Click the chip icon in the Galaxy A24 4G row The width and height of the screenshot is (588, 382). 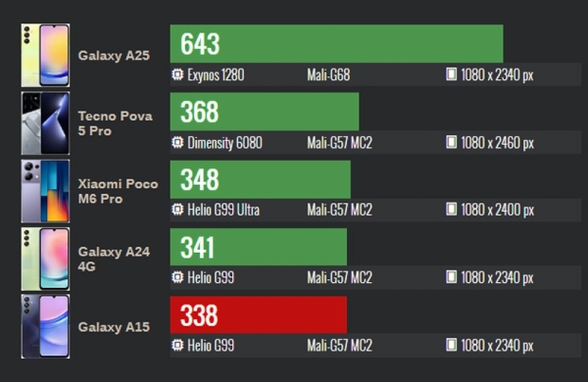(177, 277)
